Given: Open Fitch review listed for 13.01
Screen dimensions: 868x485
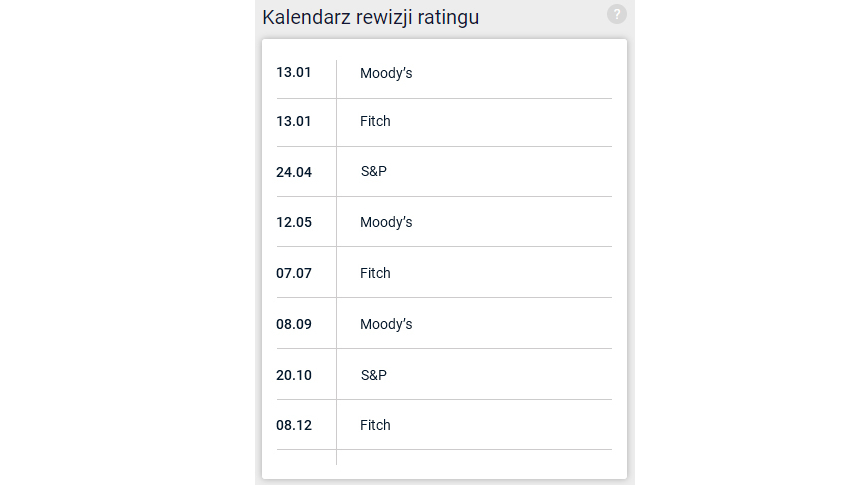Looking at the screenshot, I should point(375,121).
